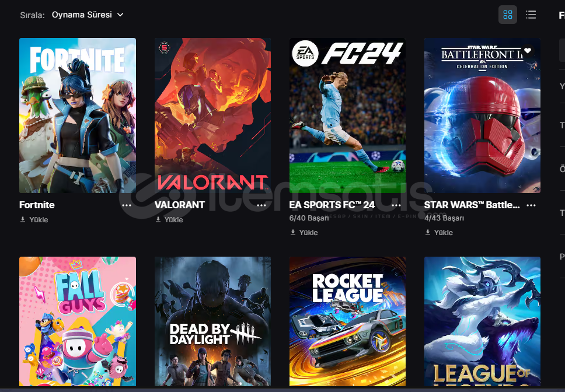Click the Fortnite download arrow icon
Screen dimensions: 565x392
coord(23,219)
